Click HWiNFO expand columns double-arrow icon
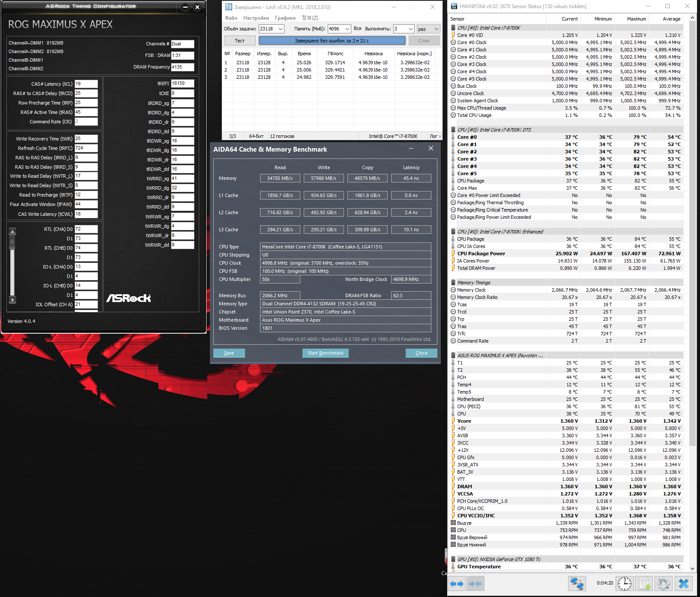Image resolution: width=700 pixels, height=597 pixels. point(457,584)
